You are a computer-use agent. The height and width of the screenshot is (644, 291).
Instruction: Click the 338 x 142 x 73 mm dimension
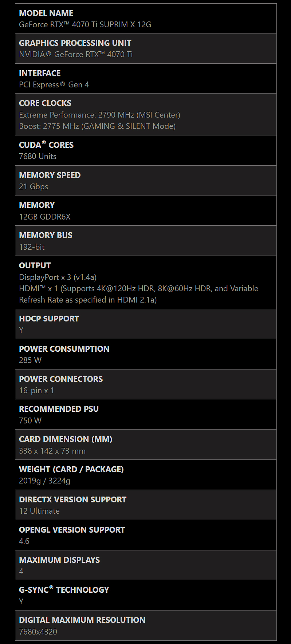(52, 451)
